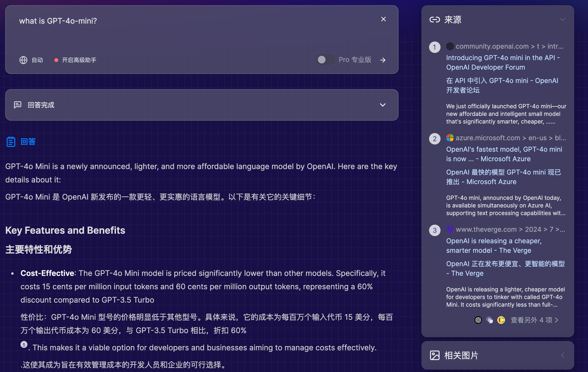Click the 主要特性和优势 heading
This screenshot has height=372, width=588.
coord(39,249)
